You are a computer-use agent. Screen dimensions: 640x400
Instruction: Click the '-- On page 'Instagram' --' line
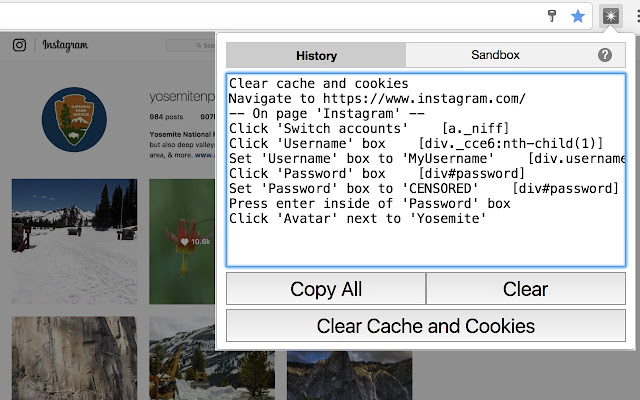pos(327,113)
